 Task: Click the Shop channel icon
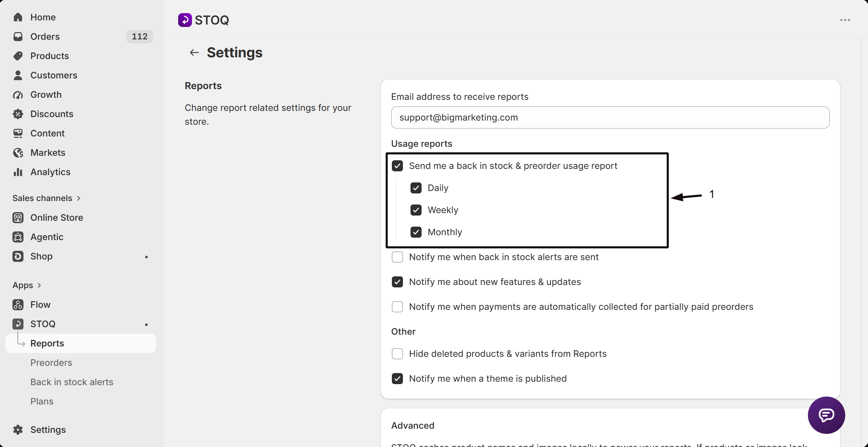pos(18,256)
